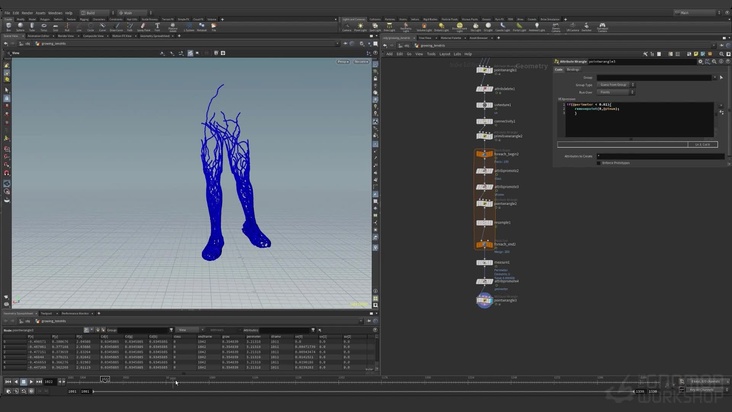The height and width of the screenshot is (412, 732).
Task: Switch to the Tree View tab
Action: pos(425,38)
